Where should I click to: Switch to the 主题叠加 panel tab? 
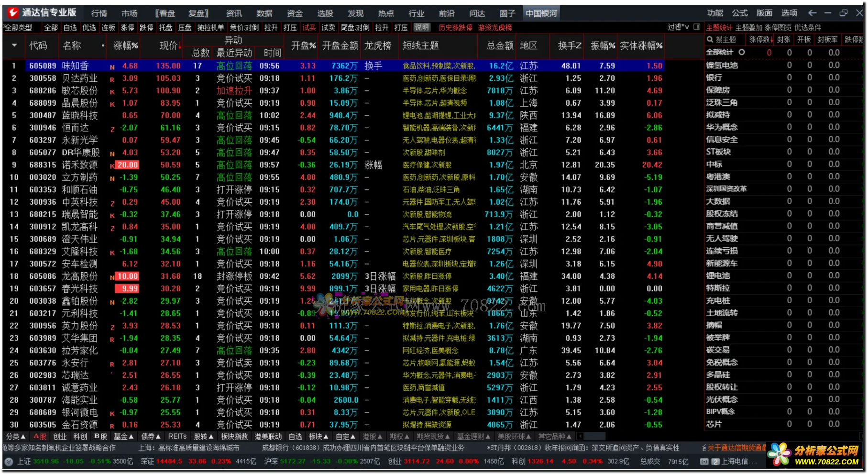(x=749, y=28)
